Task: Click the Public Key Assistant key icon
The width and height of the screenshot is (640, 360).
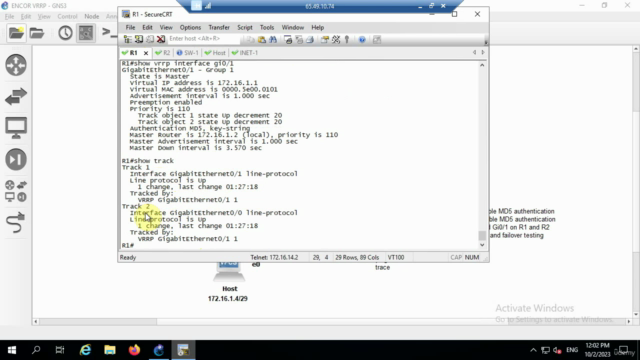Action: [347, 40]
